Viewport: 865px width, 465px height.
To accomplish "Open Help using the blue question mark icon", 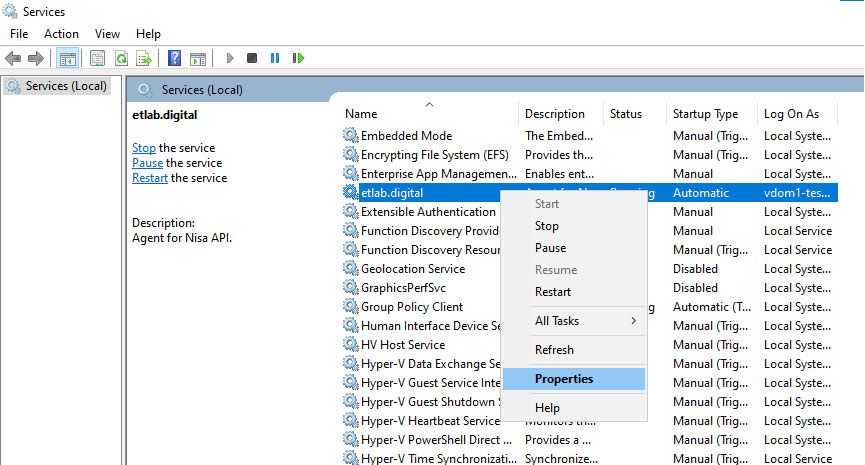I will point(174,58).
